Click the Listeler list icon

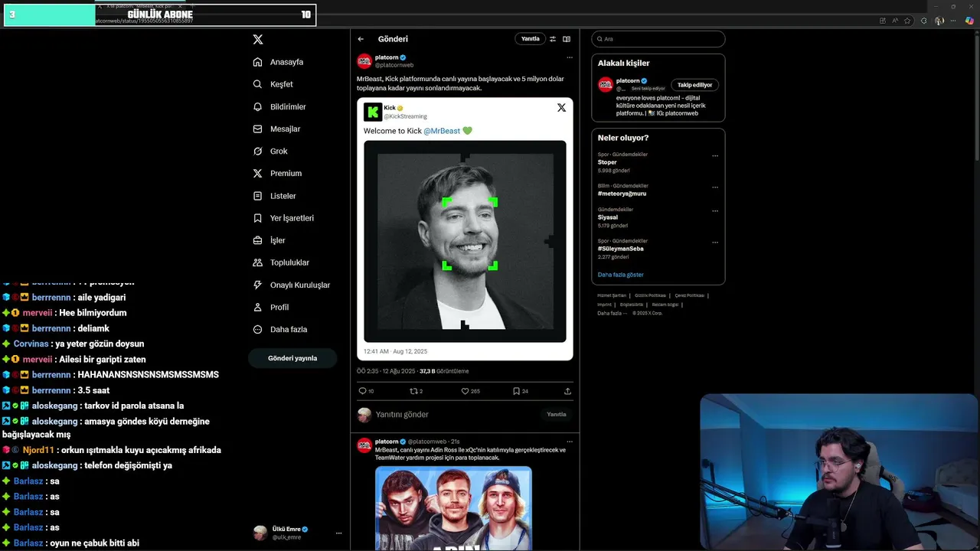[258, 196]
